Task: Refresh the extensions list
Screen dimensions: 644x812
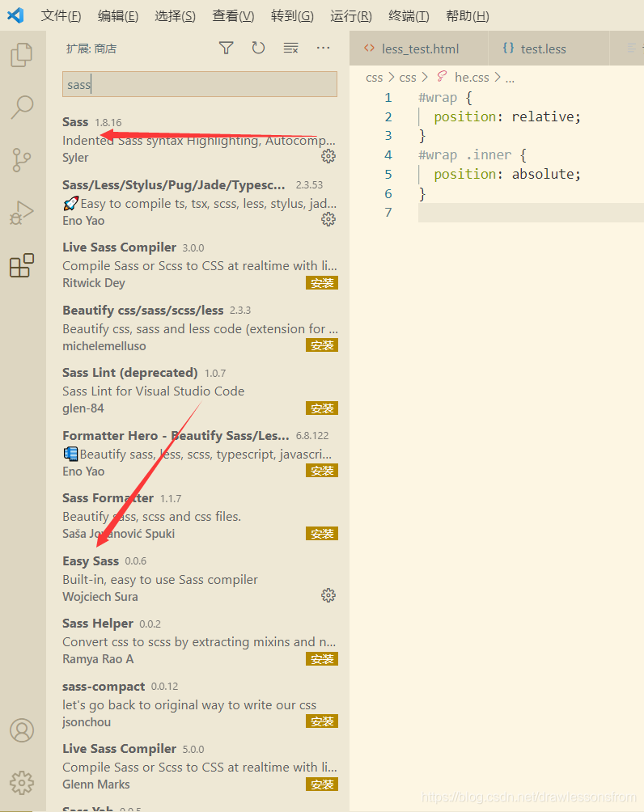Action: tap(258, 49)
